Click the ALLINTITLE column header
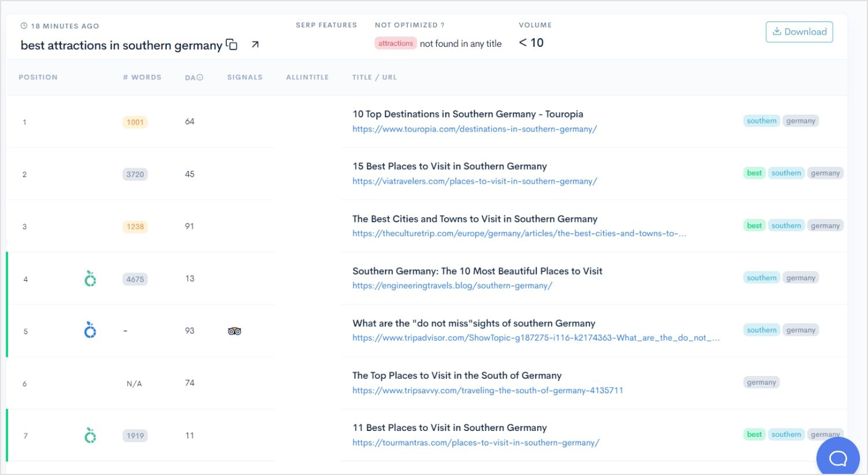 pos(307,76)
